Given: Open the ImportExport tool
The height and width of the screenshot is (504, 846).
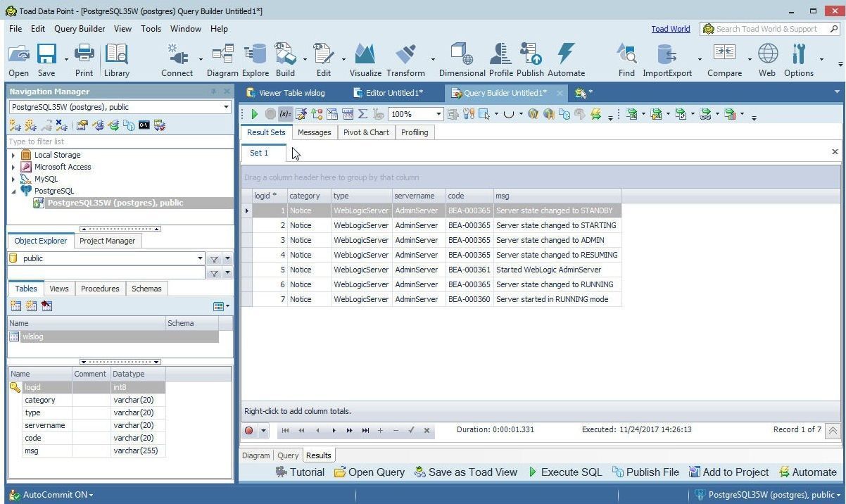Looking at the screenshot, I should pos(667,60).
